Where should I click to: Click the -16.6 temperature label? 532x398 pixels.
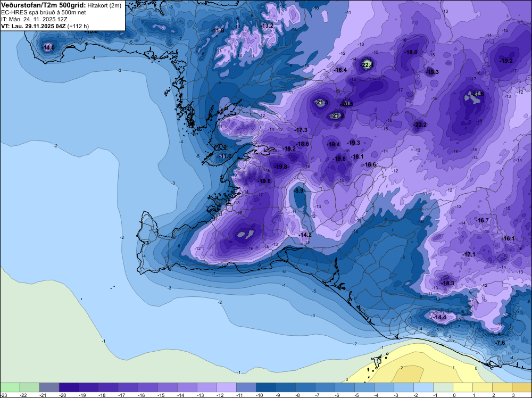(x=370, y=164)
